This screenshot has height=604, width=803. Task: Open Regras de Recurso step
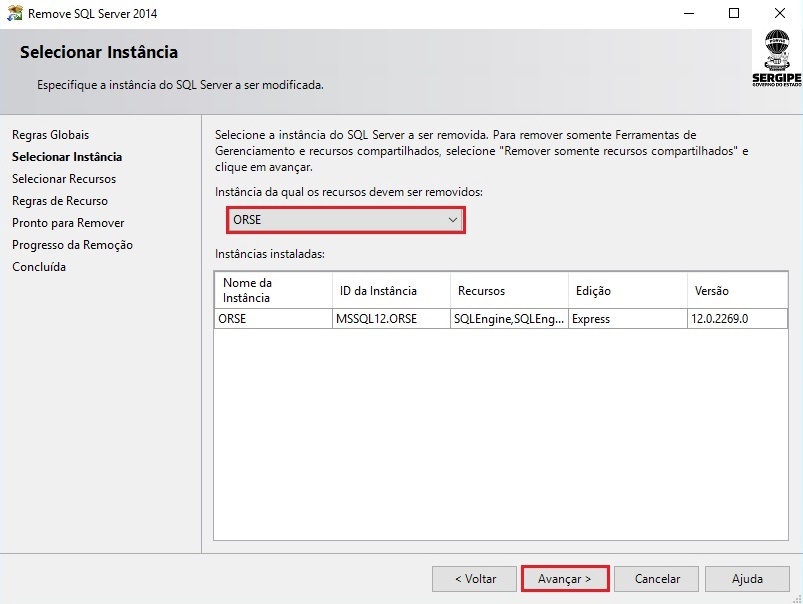point(60,201)
